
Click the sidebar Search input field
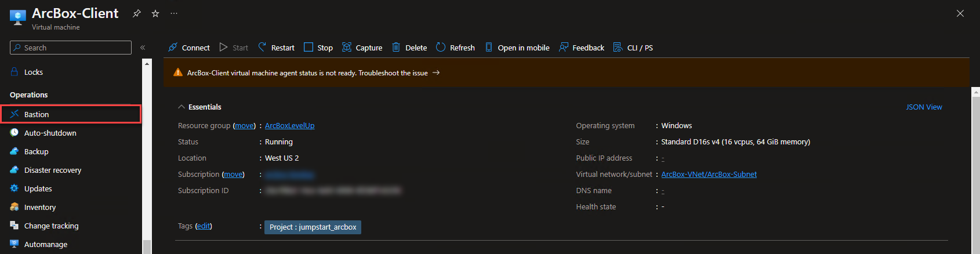pyautogui.click(x=71, y=48)
